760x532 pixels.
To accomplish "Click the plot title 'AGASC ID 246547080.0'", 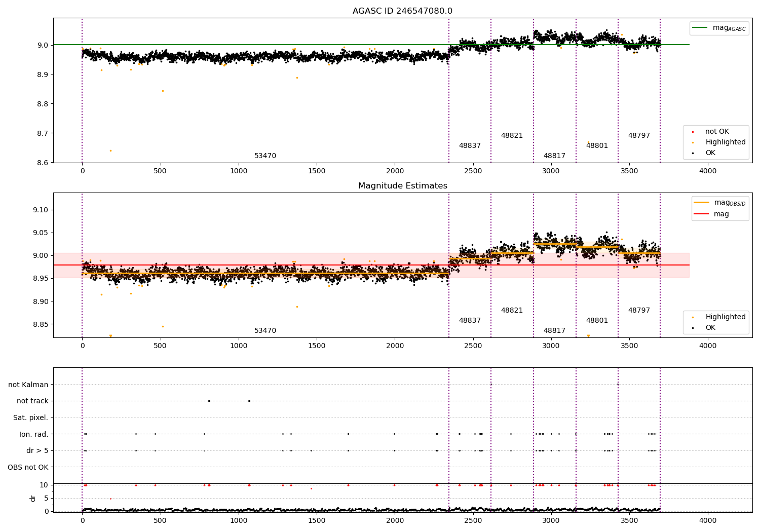I will coord(402,11).
